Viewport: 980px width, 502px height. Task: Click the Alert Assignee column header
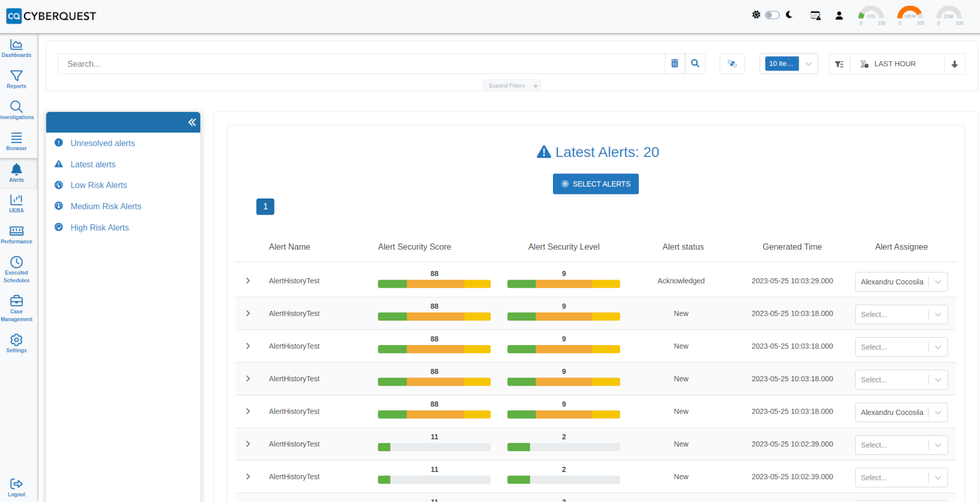tap(901, 247)
